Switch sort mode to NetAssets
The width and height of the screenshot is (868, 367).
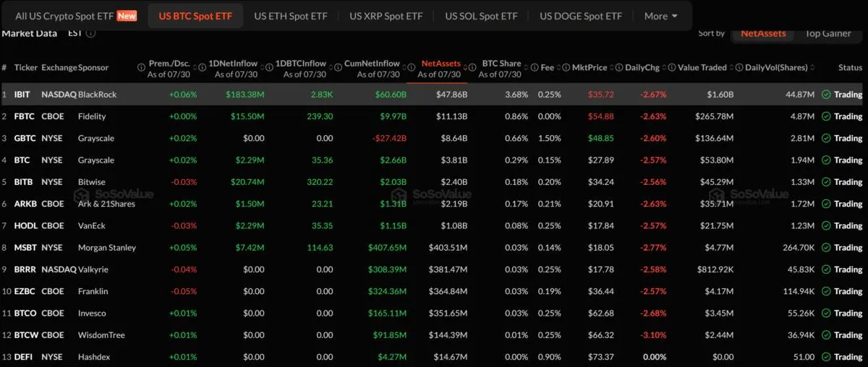[763, 33]
